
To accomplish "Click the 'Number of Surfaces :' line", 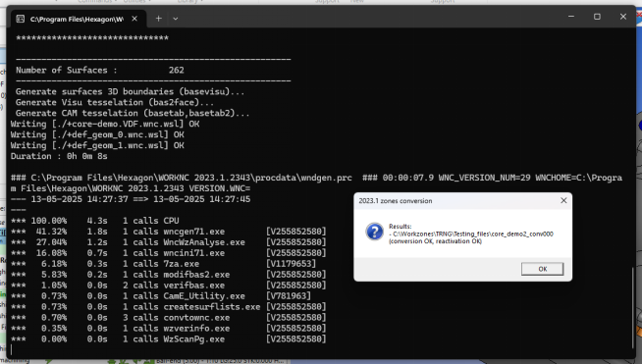I will [100, 71].
